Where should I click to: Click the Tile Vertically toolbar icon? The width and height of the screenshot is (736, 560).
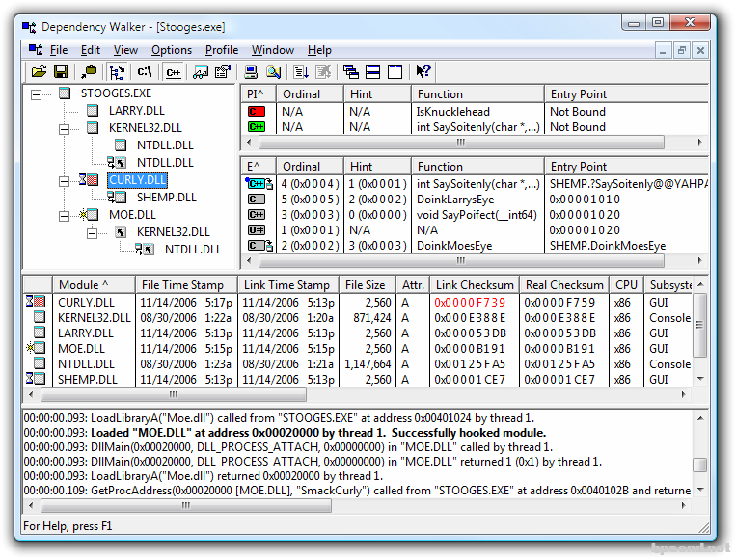[x=395, y=71]
